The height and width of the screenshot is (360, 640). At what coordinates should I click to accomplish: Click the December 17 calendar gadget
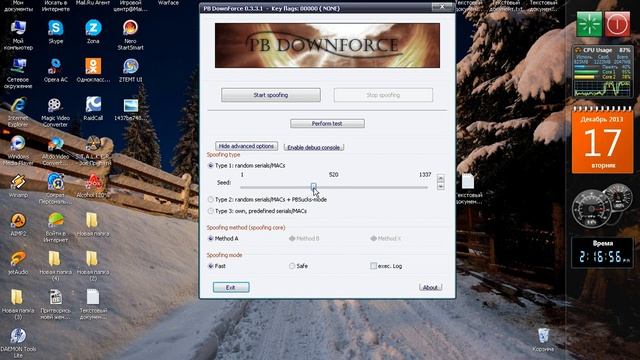tap(602, 140)
